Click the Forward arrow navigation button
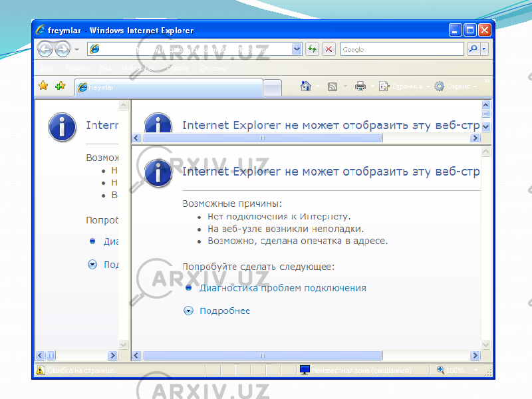Viewport: 532px width, 399px height. click(x=63, y=49)
